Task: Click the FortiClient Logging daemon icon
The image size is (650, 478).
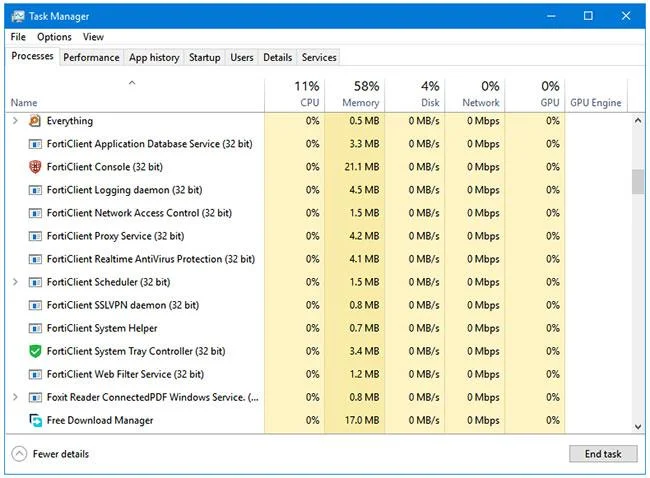Action: pyautogui.click(x=35, y=190)
